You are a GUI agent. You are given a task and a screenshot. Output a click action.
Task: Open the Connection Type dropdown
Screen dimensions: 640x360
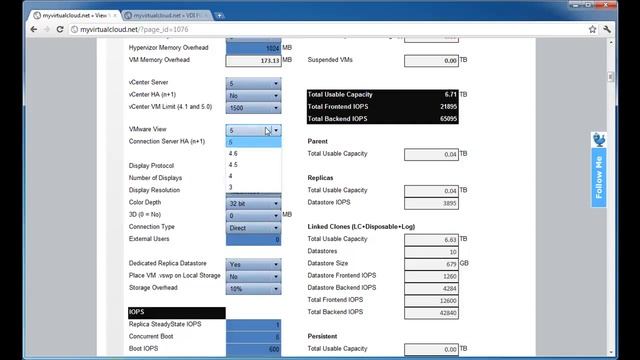click(x=253, y=228)
